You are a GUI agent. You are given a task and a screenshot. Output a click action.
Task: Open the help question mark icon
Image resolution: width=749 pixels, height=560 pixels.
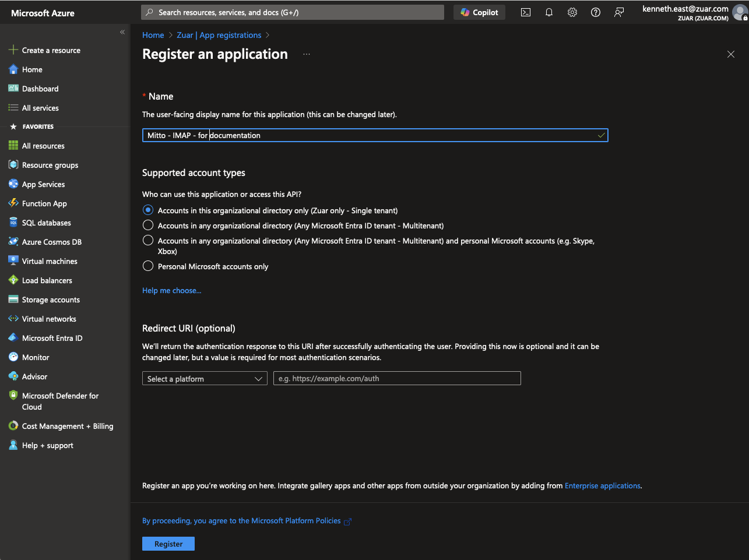click(x=596, y=12)
